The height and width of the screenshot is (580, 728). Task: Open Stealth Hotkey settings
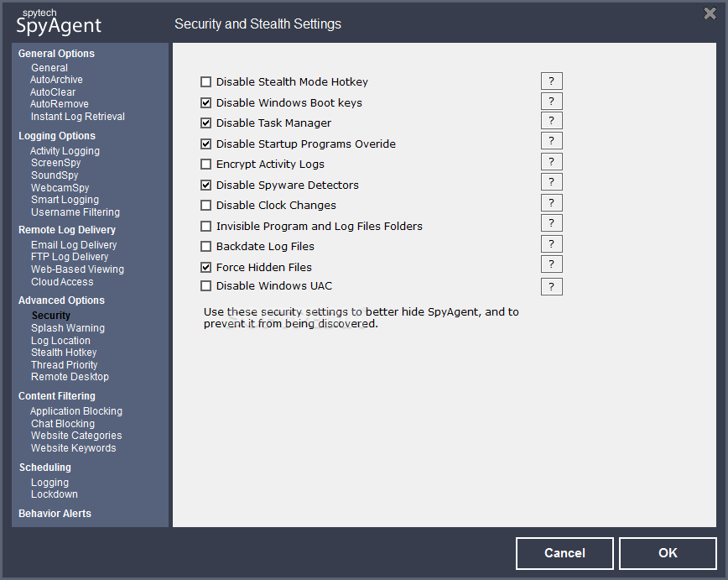[x=64, y=353]
